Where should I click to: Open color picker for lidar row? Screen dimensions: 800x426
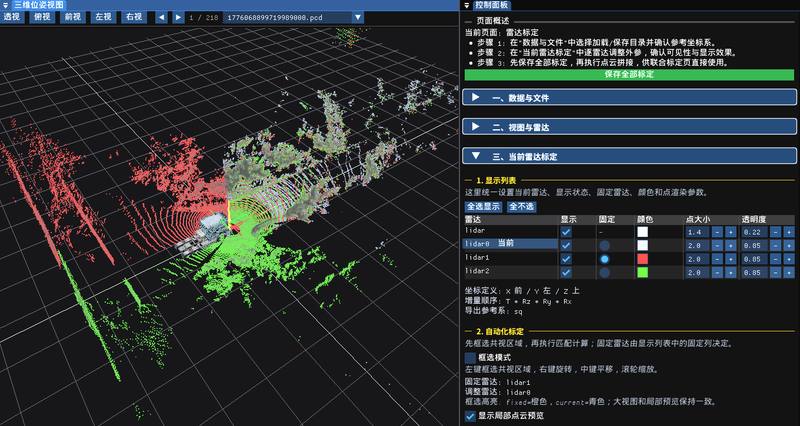642,232
